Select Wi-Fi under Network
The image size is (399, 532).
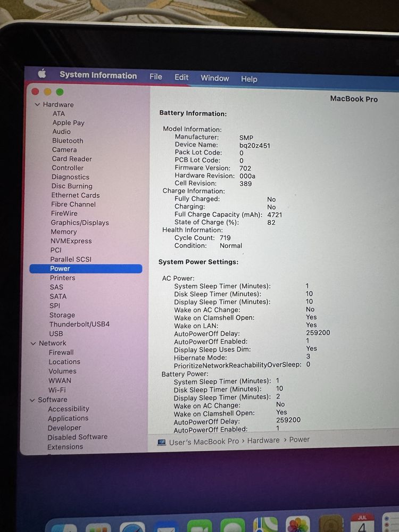[57, 390]
